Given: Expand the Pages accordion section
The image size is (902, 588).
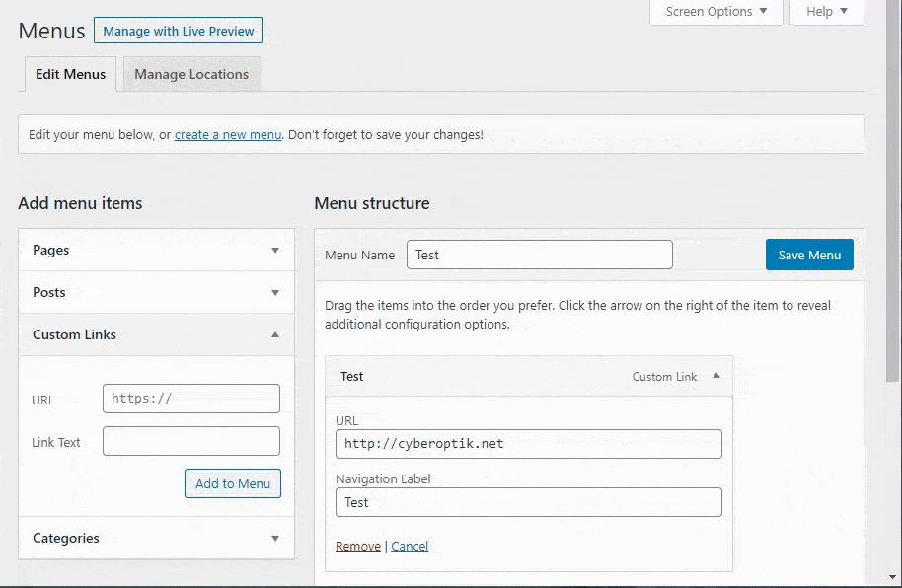Looking at the screenshot, I should click(155, 250).
